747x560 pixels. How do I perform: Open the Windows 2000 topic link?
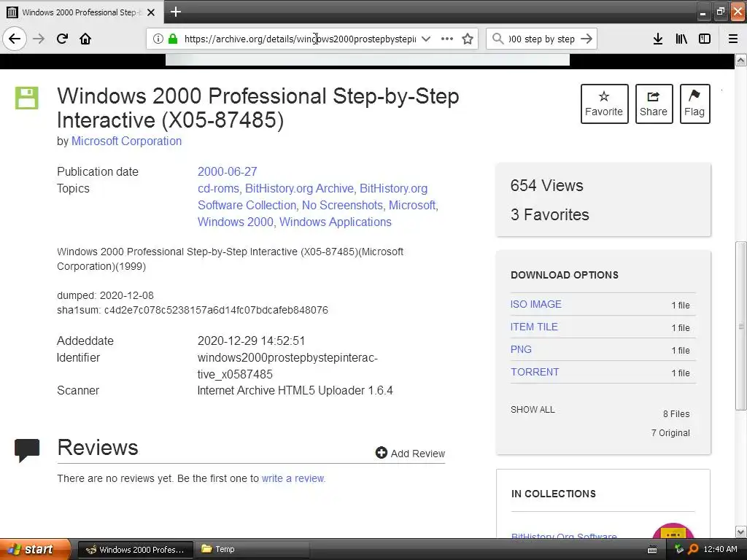tap(236, 222)
